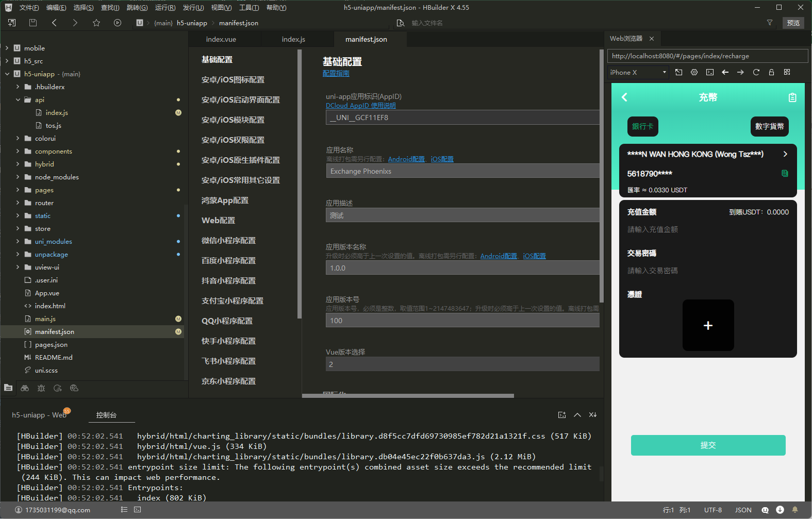Viewport: 812px width, 519px height.
Task: Collapse the api folder
Action: (18, 99)
